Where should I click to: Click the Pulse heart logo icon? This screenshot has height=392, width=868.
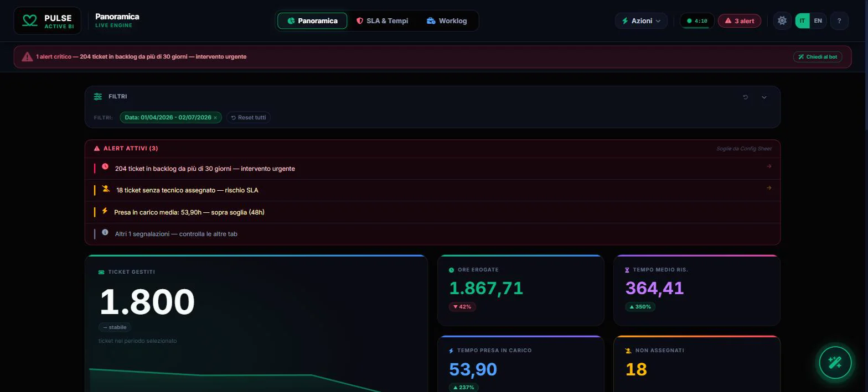[29, 21]
